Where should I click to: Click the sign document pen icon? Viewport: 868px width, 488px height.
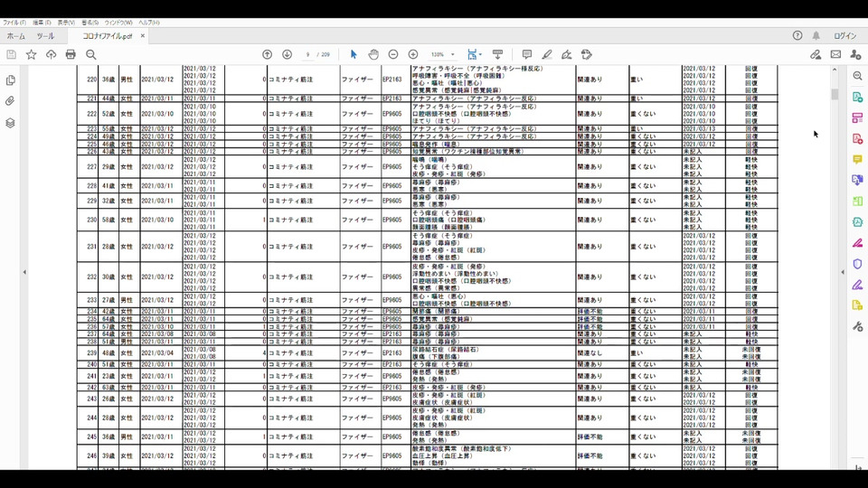pyautogui.click(x=566, y=54)
